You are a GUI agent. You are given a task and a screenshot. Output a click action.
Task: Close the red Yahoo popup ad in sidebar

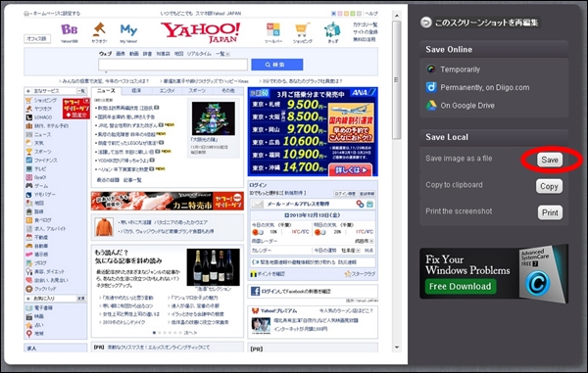tap(86, 101)
